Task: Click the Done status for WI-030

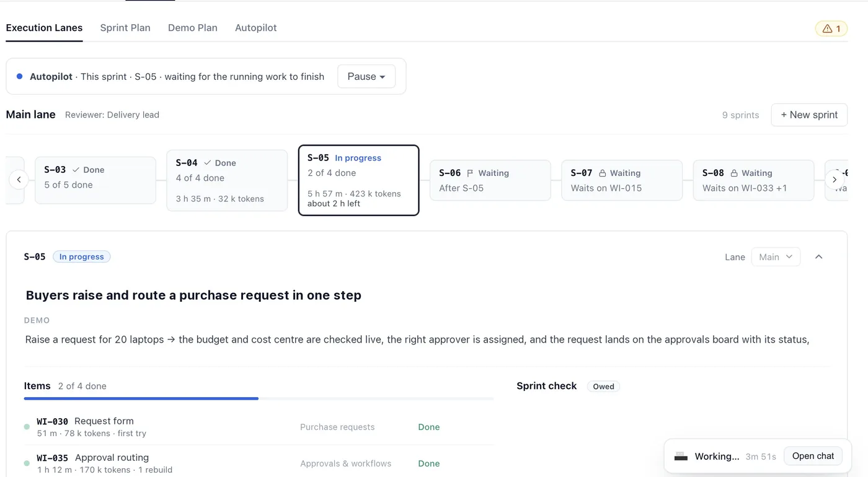Action: (x=429, y=427)
